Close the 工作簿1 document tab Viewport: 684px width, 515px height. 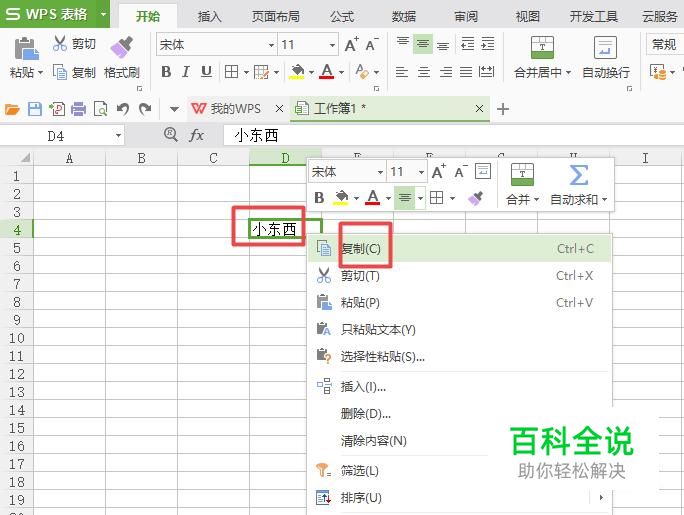coord(479,109)
